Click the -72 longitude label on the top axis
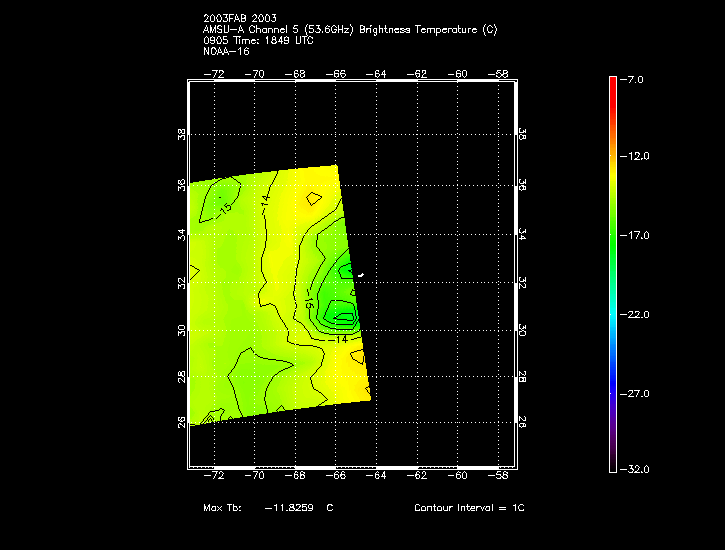This screenshot has width=725, height=550. pyautogui.click(x=213, y=74)
